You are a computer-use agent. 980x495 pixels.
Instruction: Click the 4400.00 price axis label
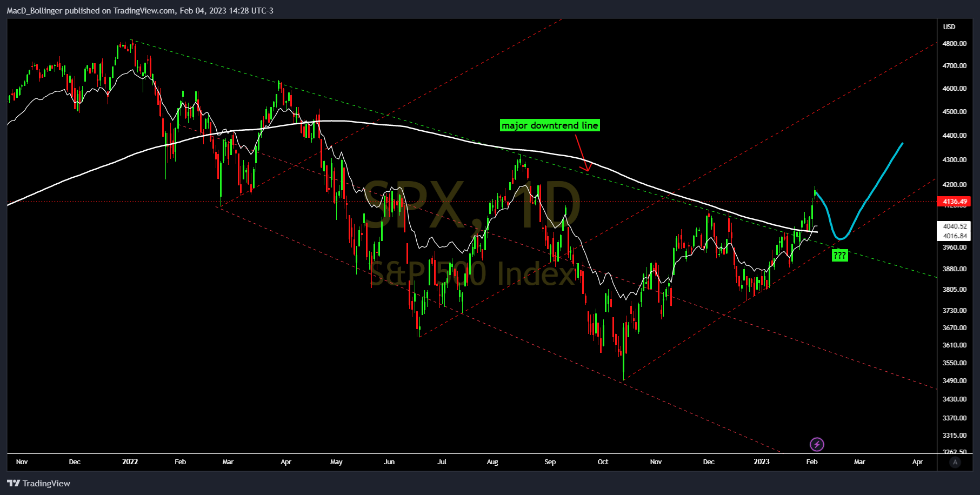point(955,135)
